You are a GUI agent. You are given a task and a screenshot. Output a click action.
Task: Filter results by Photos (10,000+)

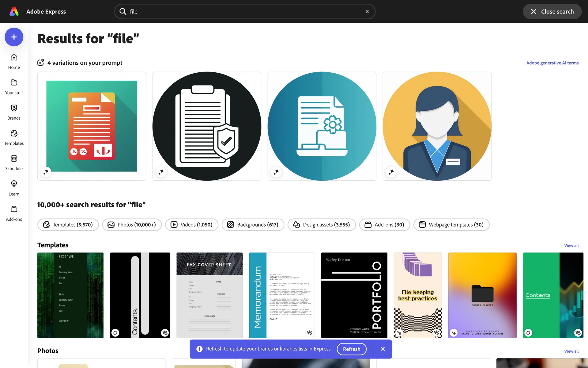coord(132,225)
